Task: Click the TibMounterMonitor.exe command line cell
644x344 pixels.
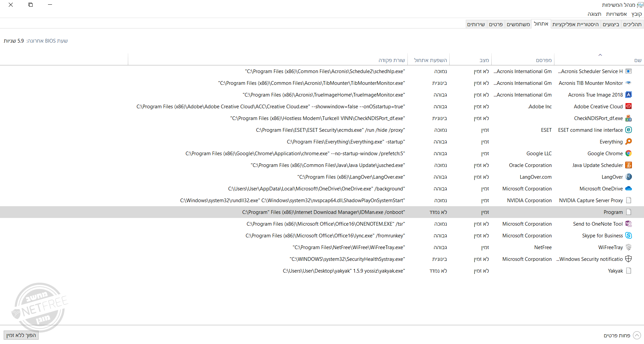Action: coord(311,83)
